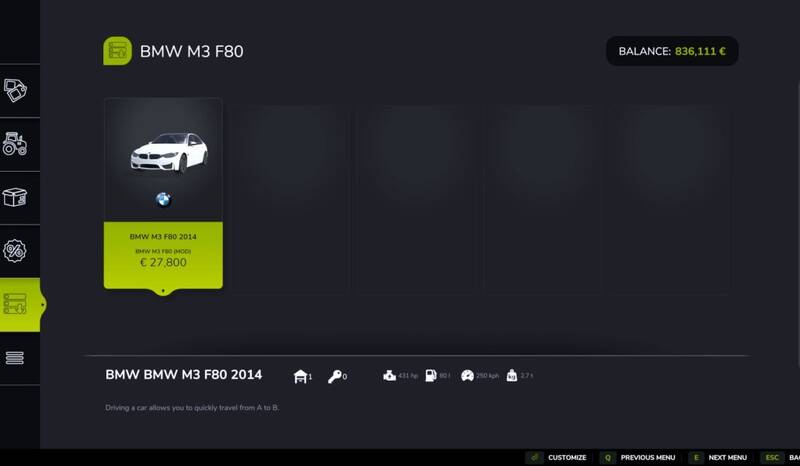Click the percent sales icon in sidebar
800x466 pixels.
pos(15,250)
